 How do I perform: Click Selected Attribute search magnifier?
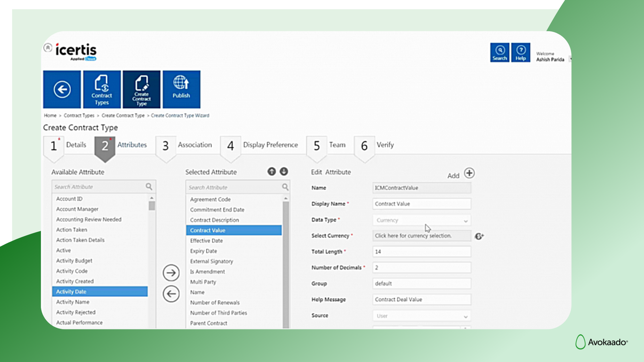(285, 187)
